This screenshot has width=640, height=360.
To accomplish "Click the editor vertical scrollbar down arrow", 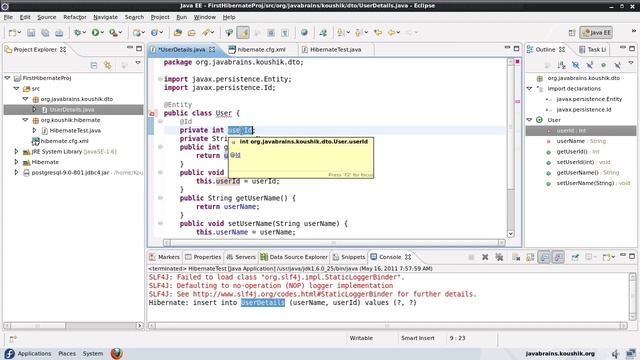I will click(510, 234).
